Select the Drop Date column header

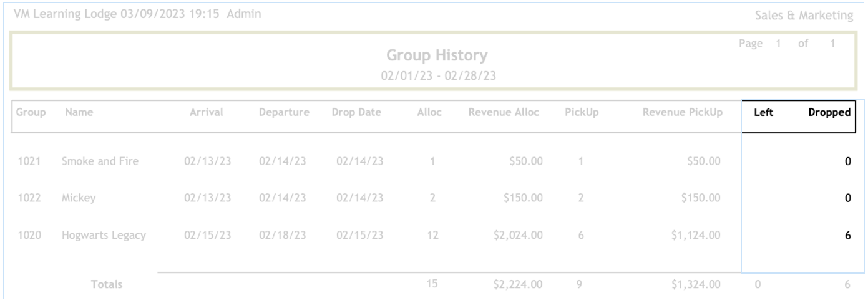pos(357,113)
